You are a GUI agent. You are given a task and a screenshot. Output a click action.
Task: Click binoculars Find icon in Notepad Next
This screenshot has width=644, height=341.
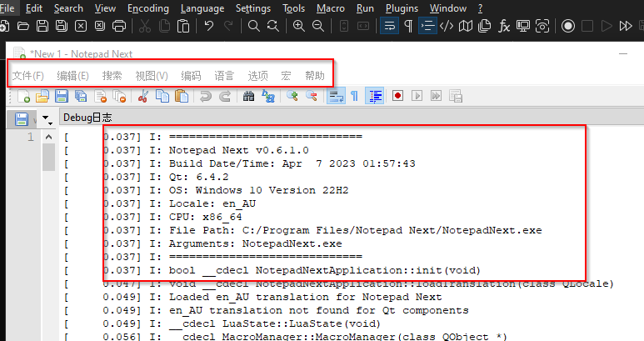248,96
